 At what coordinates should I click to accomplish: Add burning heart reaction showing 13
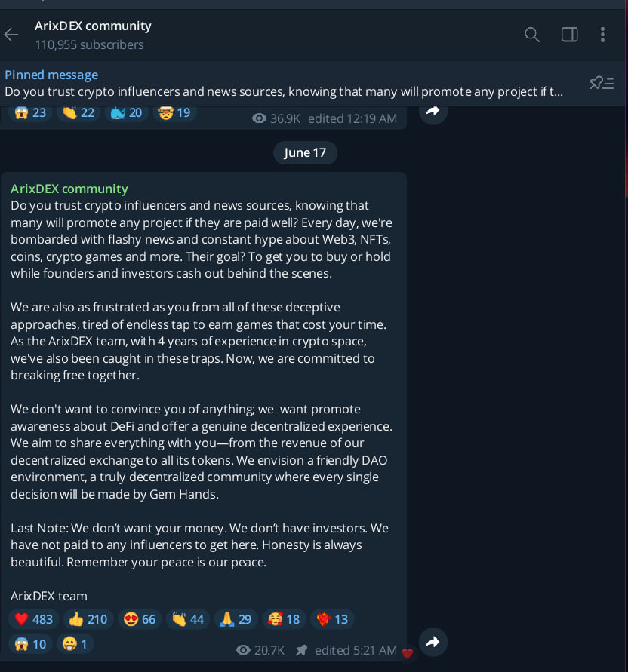pos(332,619)
